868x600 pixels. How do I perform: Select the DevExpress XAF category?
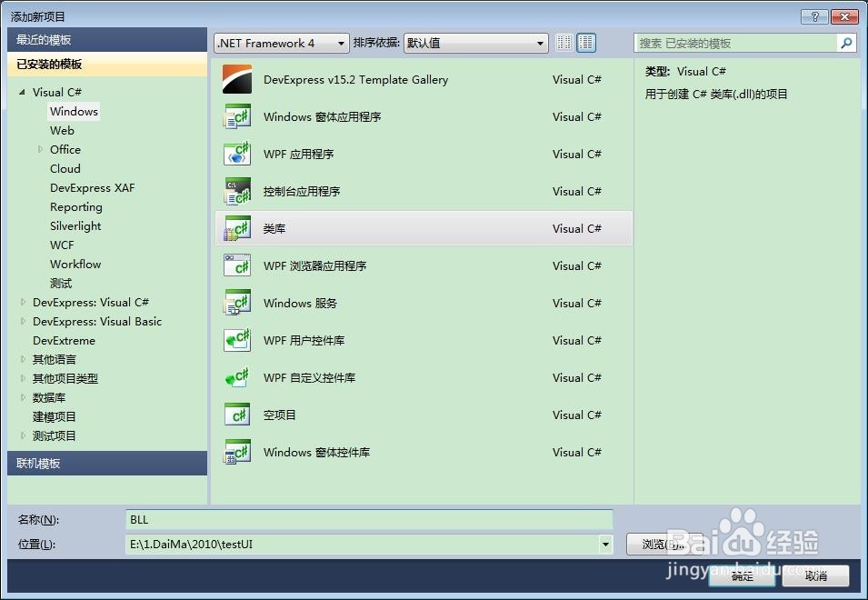click(x=93, y=187)
